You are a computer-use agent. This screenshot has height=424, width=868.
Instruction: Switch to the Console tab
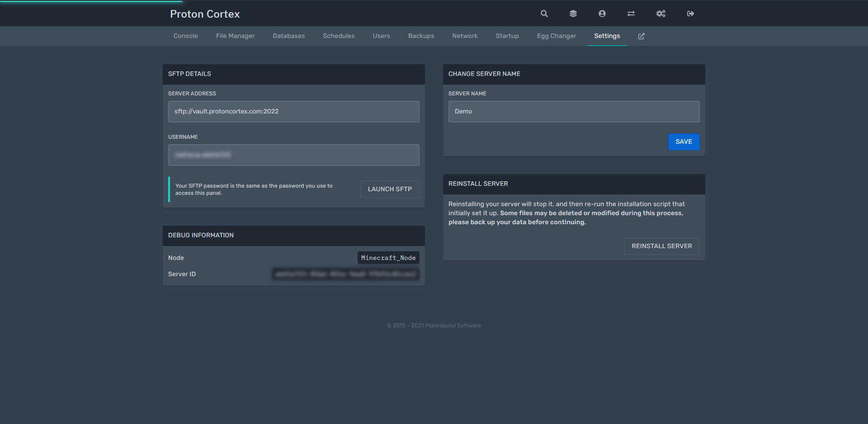point(185,36)
